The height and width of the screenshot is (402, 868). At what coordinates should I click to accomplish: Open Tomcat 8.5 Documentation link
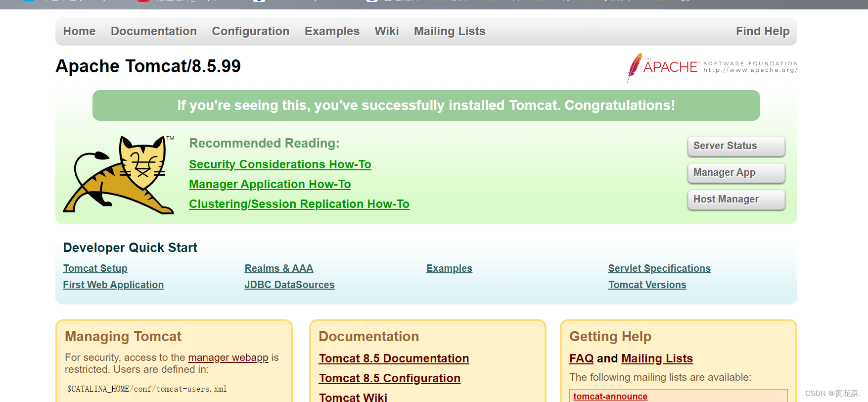coord(394,358)
